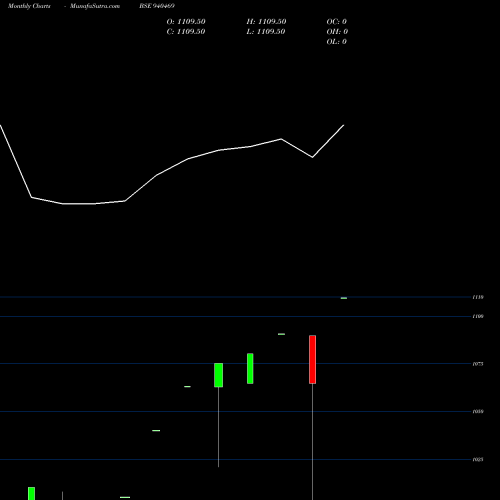Click the open value 'O: 1109.50'
This screenshot has height=500, width=500.
[186, 22]
